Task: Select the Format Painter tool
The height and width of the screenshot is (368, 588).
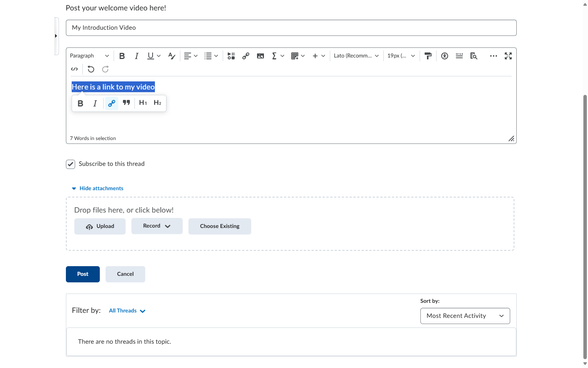Action: click(x=428, y=56)
